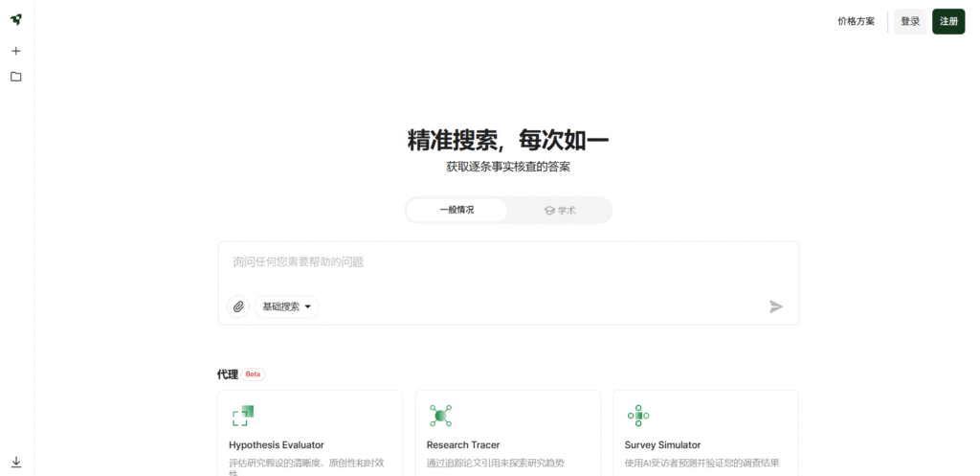Switch to the 一般情况 mode

pos(457,210)
